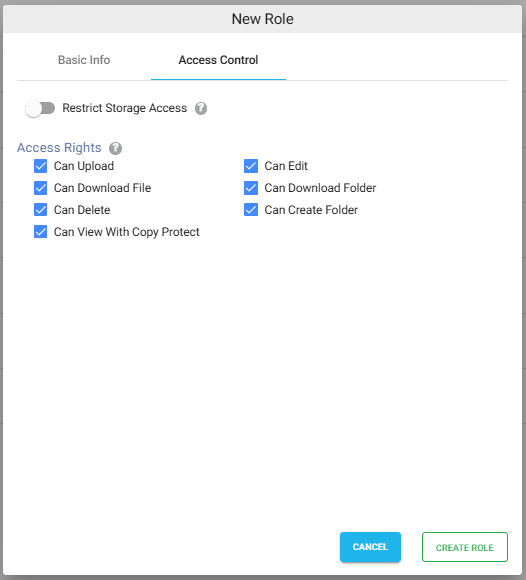Viewport: 526px width, 580px height.
Task: Click the Access Rights section heading
Action: coord(59,148)
